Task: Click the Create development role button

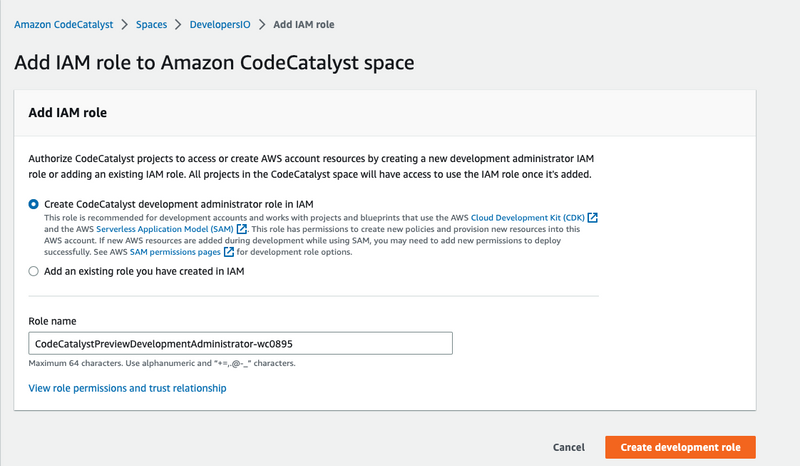Action: 679,447
